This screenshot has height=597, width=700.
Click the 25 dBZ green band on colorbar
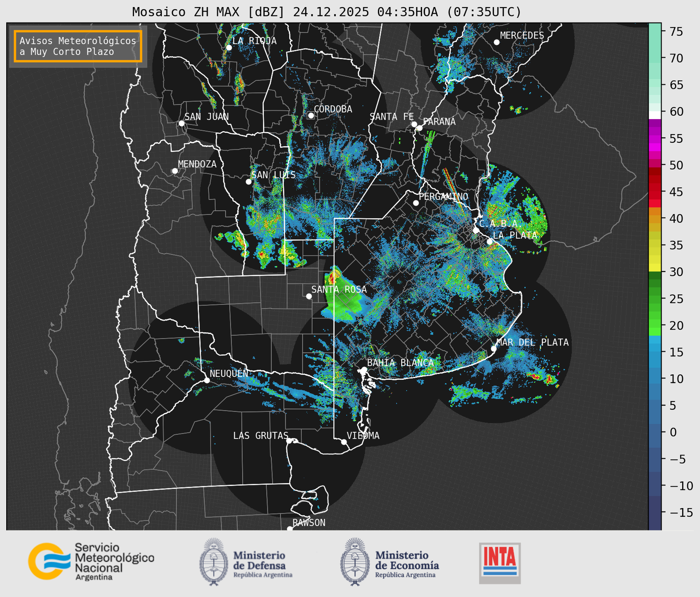655,298
